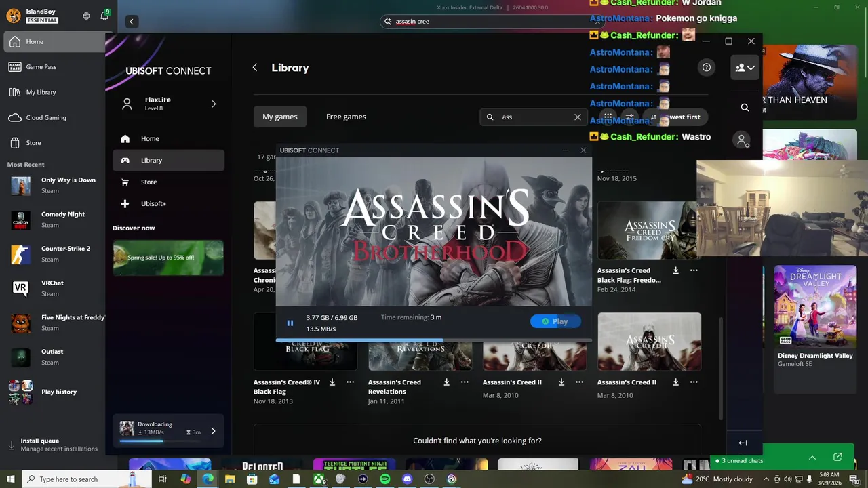Expand the chats panel chevron
The image size is (868, 488).
point(812,457)
